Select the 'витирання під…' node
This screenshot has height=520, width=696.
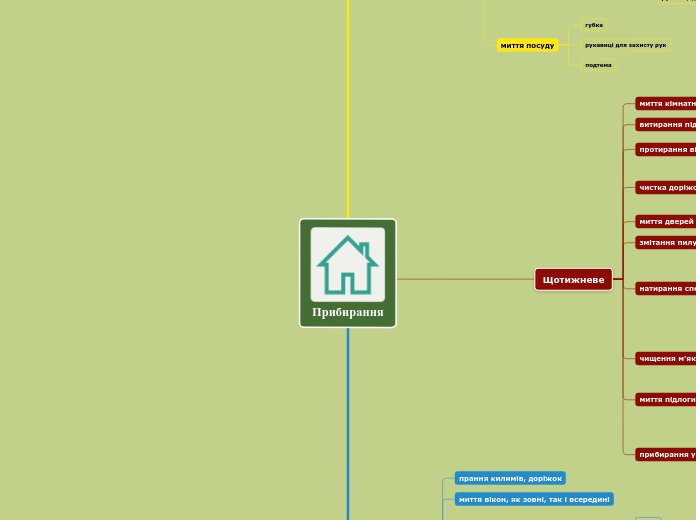(x=666, y=125)
